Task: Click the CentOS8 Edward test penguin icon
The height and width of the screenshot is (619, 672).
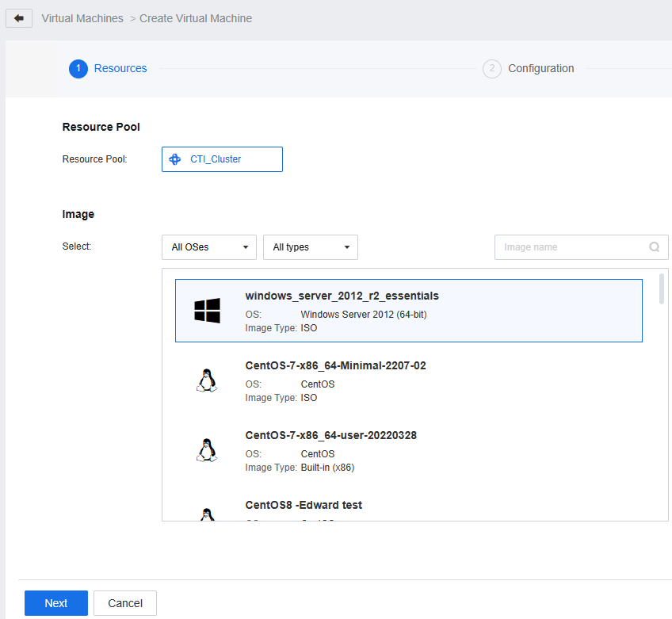Action: click(x=206, y=514)
